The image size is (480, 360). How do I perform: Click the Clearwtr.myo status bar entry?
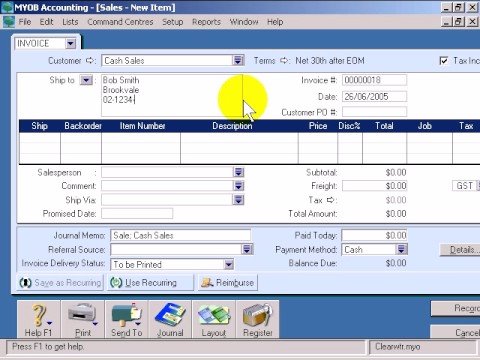click(423, 347)
